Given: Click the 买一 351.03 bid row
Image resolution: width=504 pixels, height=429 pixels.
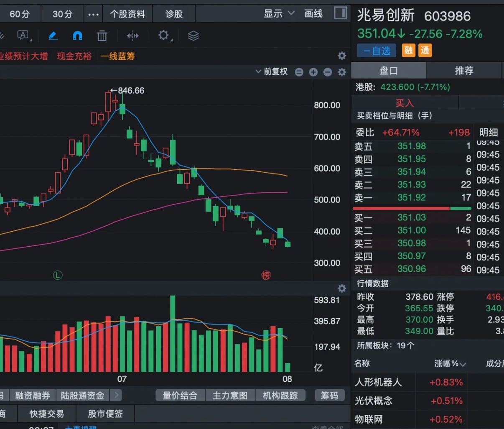Looking at the screenshot, I should (412, 217).
